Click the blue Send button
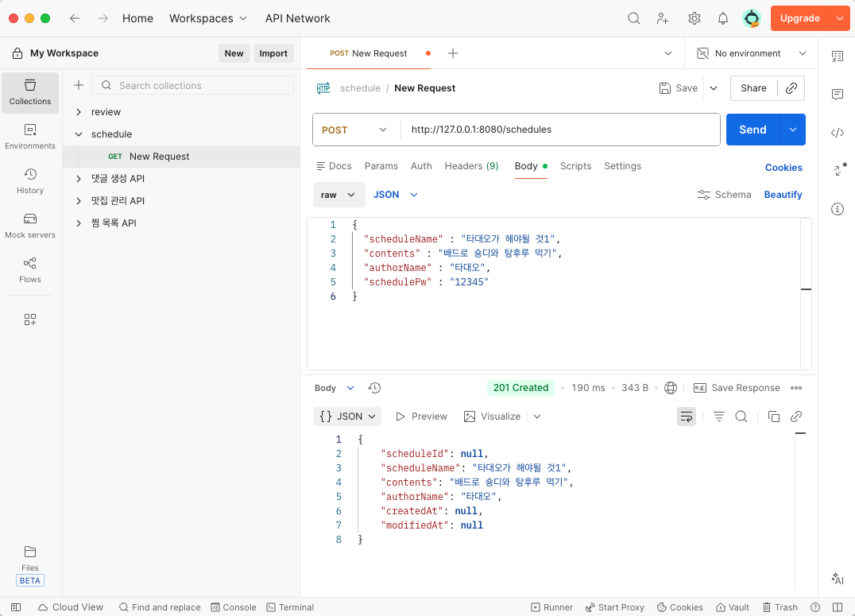 tap(752, 130)
